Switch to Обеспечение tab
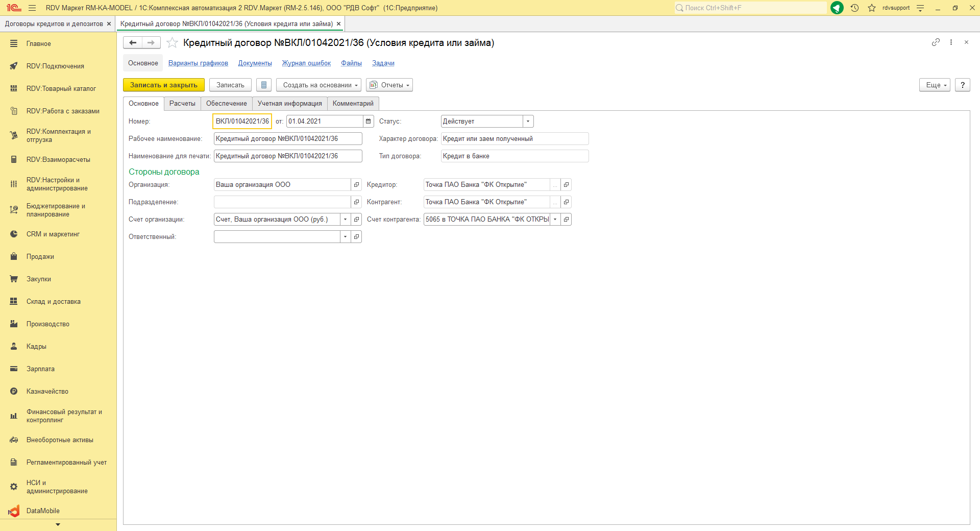 tap(227, 103)
